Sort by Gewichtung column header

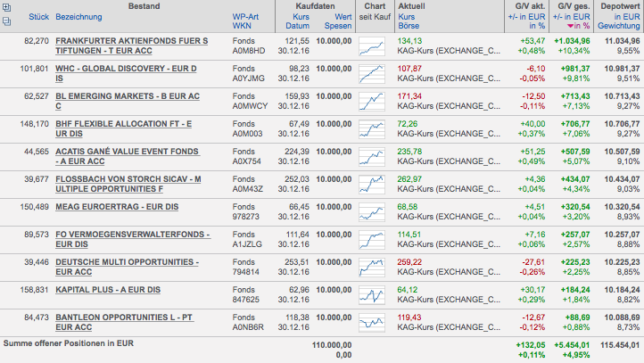[619, 26]
